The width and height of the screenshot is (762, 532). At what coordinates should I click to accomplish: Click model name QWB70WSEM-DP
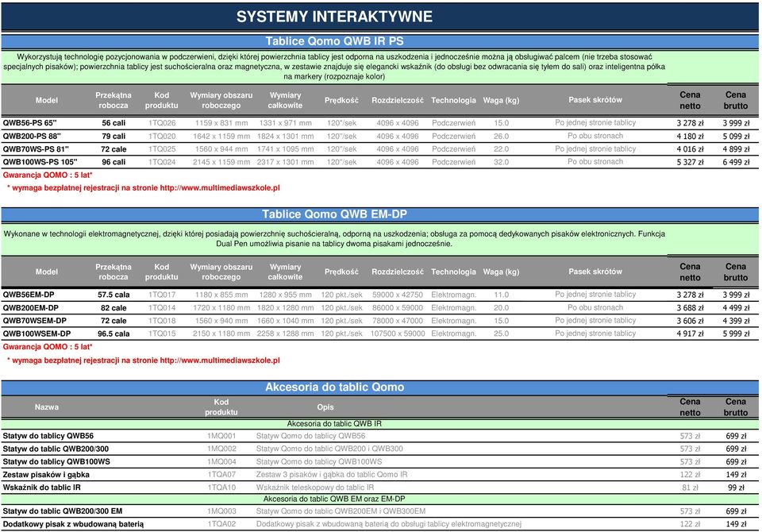pyautogui.click(x=34, y=321)
